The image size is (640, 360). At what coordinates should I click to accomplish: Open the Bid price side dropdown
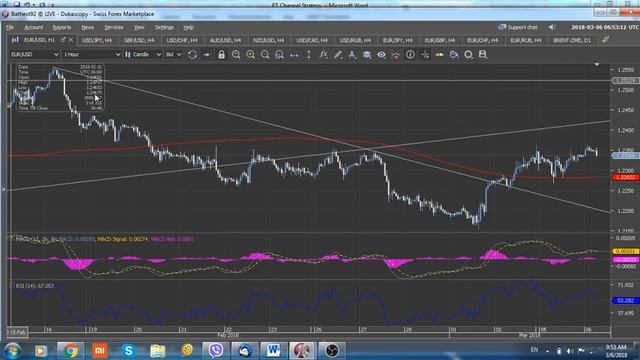(173, 55)
